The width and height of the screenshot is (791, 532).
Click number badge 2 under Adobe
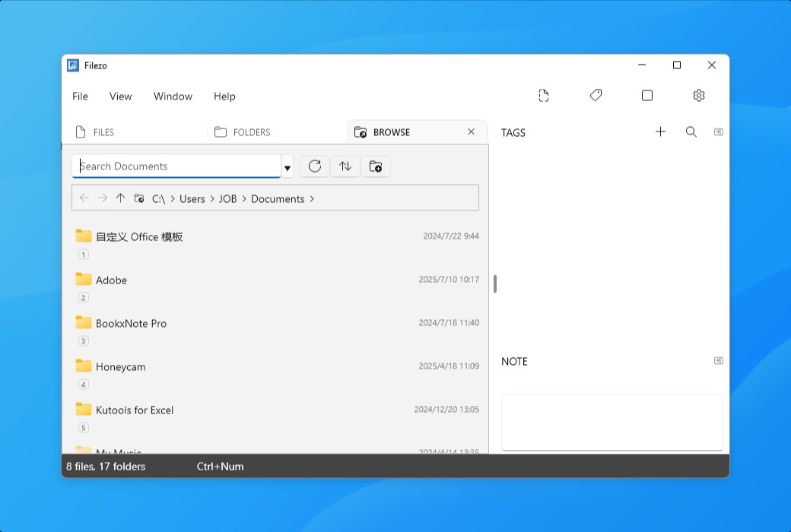pyautogui.click(x=84, y=298)
